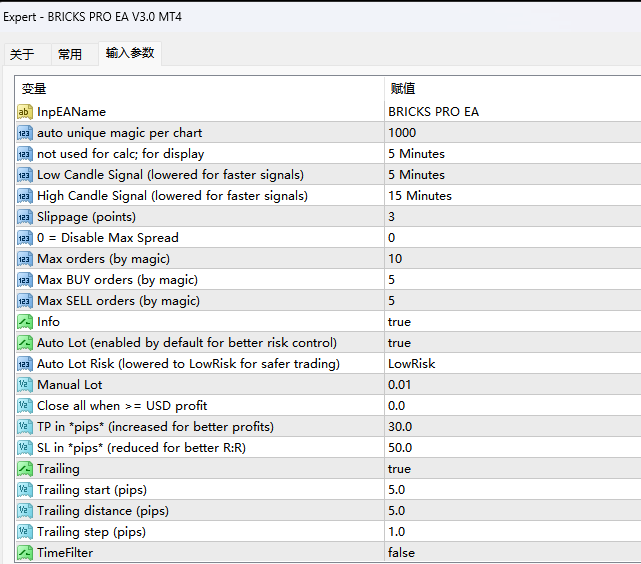Click the string icon beside InpEAName
Image resolution: width=641 pixels, height=564 pixels.
point(25,112)
